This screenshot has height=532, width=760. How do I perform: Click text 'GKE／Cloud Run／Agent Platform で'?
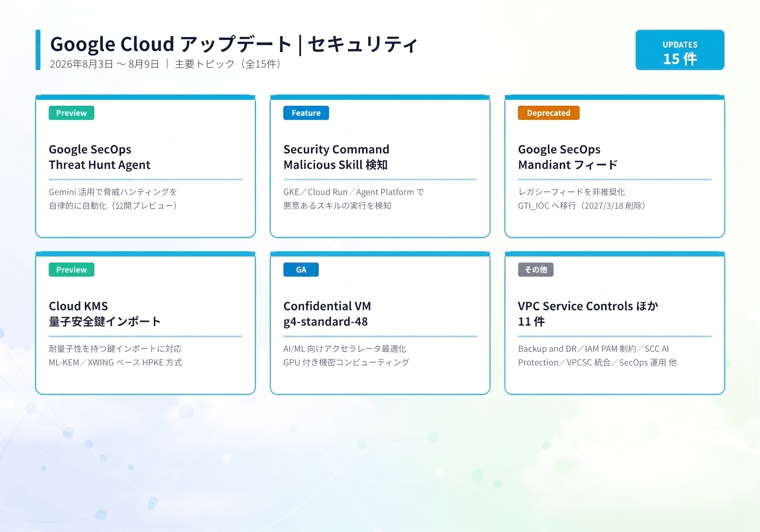pyautogui.click(x=354, y=192)
